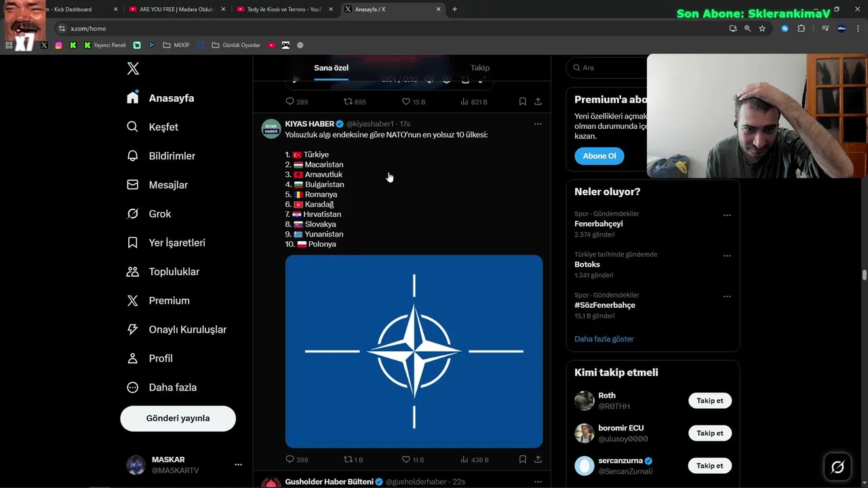Expand Daha fazla in the sidebar
868x488 pixels.
point(162,388)
